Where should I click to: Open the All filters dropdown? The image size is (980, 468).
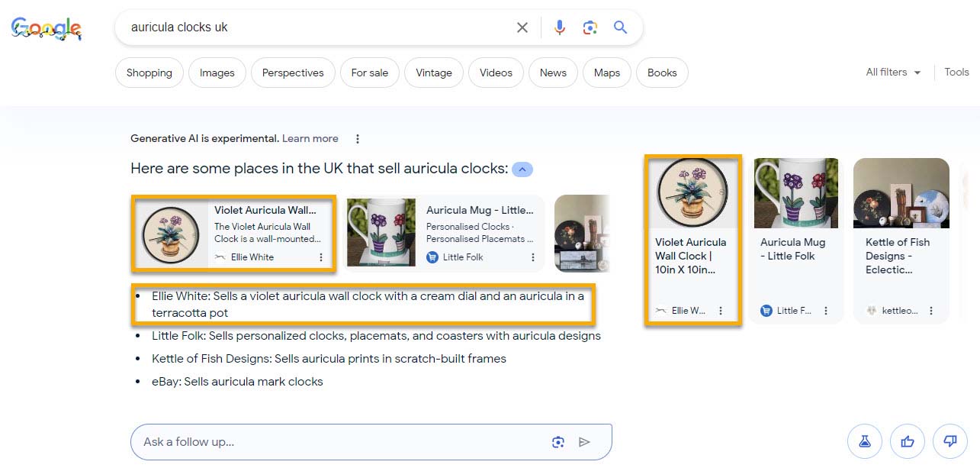(x=893, y=73)
